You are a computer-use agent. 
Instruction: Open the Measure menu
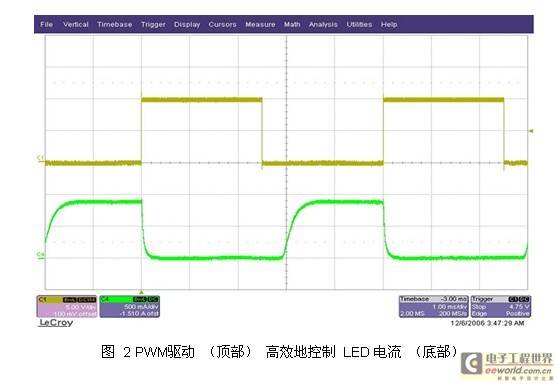pyautogui.click(x=260, y=24)
